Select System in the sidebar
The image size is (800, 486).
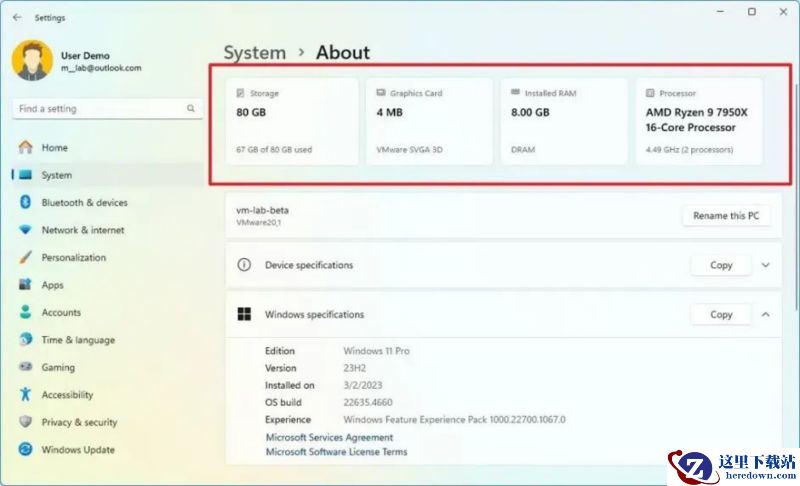[108, 175]
